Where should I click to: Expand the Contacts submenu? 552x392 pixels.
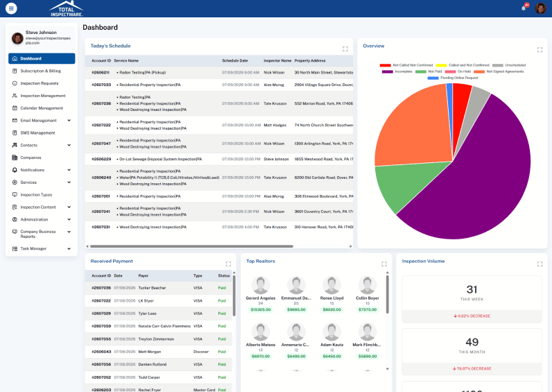(x=69, y=145)
